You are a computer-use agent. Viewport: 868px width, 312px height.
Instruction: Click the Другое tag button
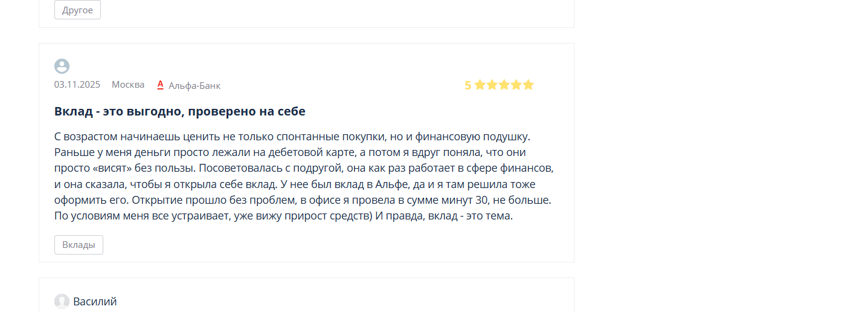point(77,10)
